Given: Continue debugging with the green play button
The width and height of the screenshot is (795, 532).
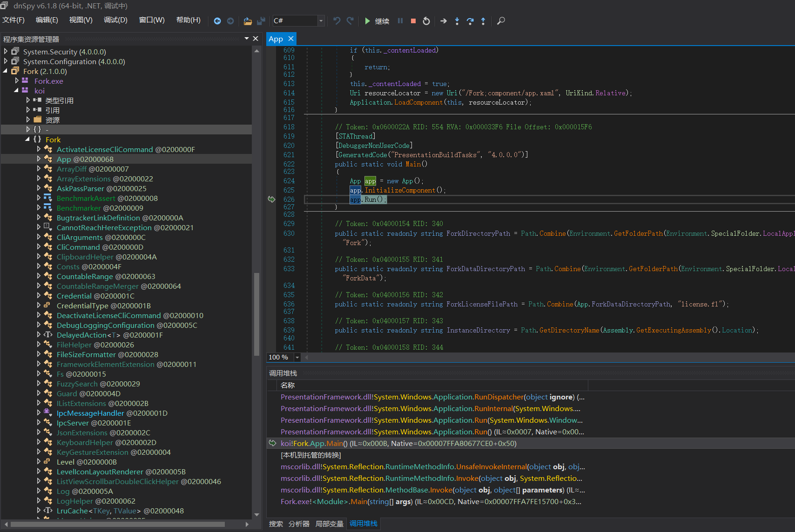Looking at the screenshot, I should 367,21.
